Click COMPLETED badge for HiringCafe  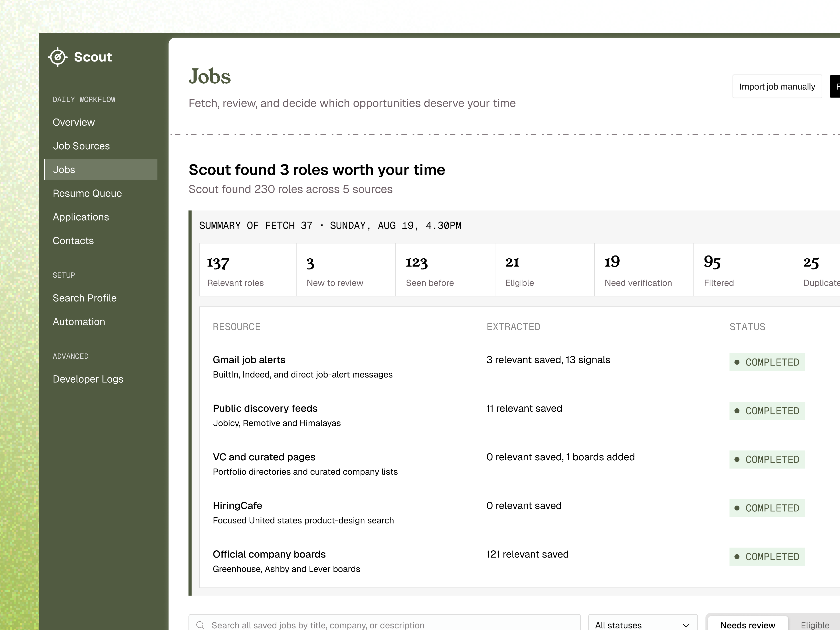click(767, 508)
